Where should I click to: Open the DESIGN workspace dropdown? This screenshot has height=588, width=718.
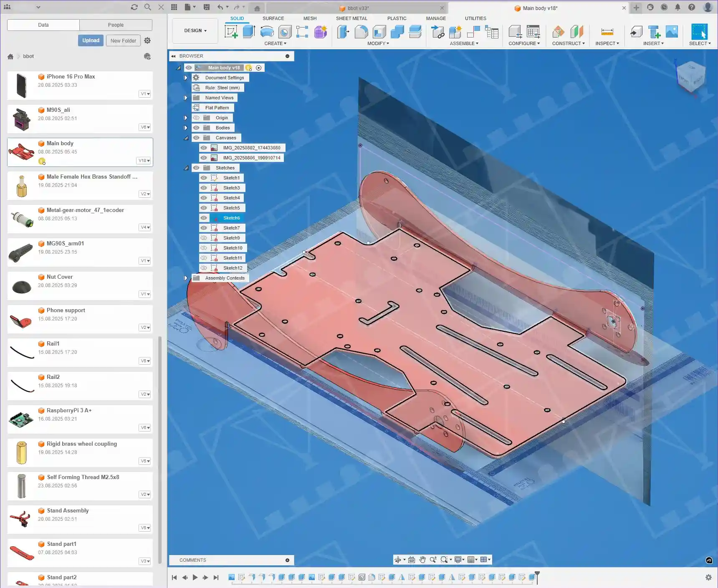pos(195,30)
